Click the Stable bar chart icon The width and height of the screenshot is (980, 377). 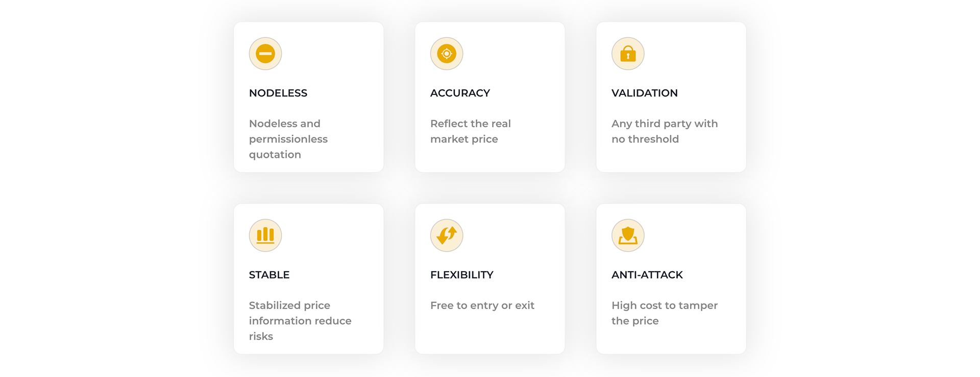point(265,235)
